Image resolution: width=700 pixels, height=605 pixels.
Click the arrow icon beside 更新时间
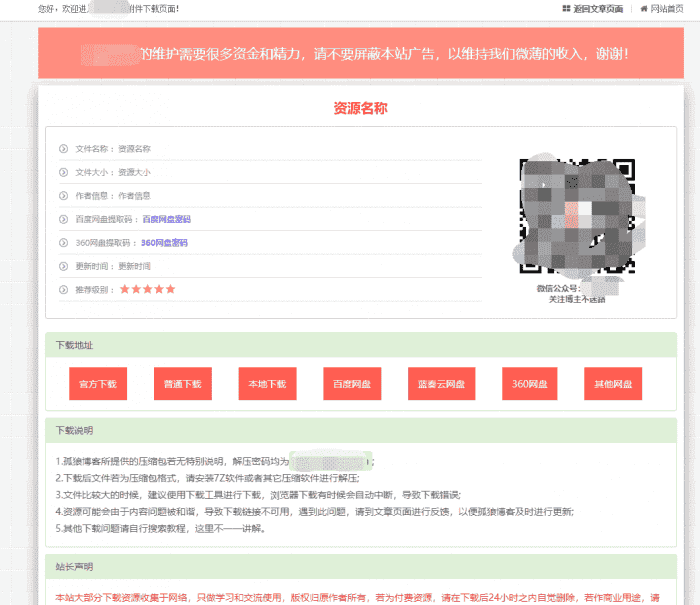click(64, 266)
